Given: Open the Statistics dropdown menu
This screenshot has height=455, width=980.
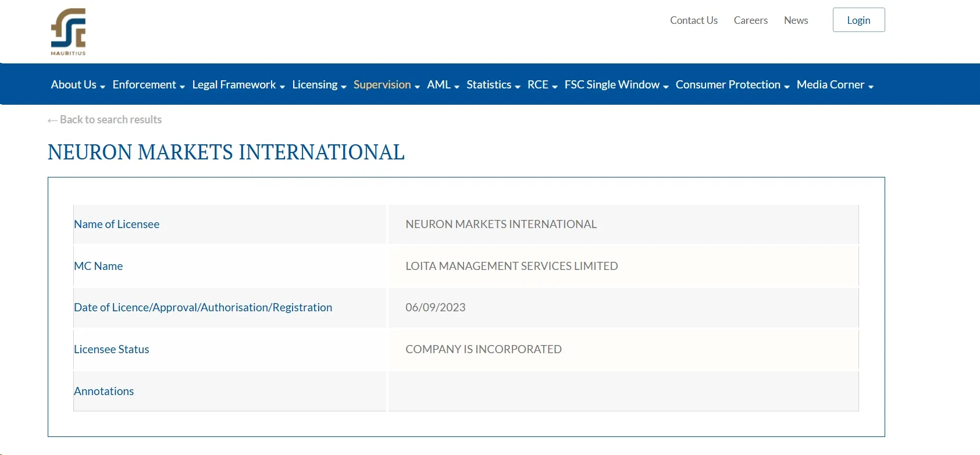Looking at the screenshot, I should point(493,84).
